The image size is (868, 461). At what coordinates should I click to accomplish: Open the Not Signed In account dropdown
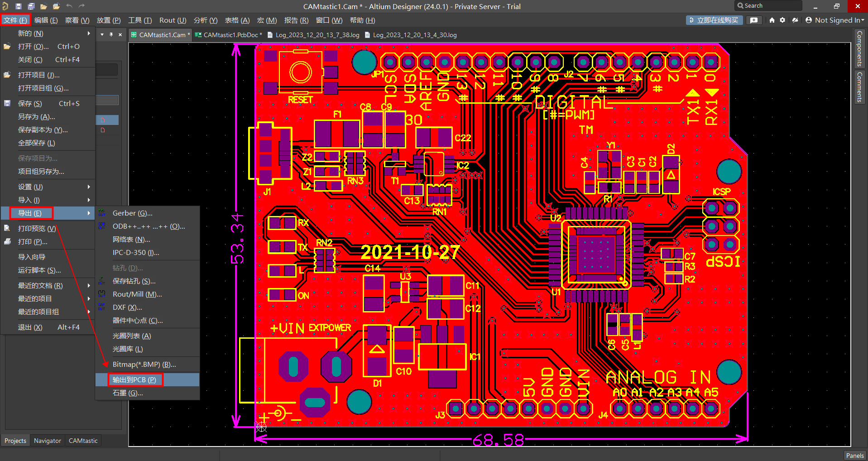click(x=835, y=20)
